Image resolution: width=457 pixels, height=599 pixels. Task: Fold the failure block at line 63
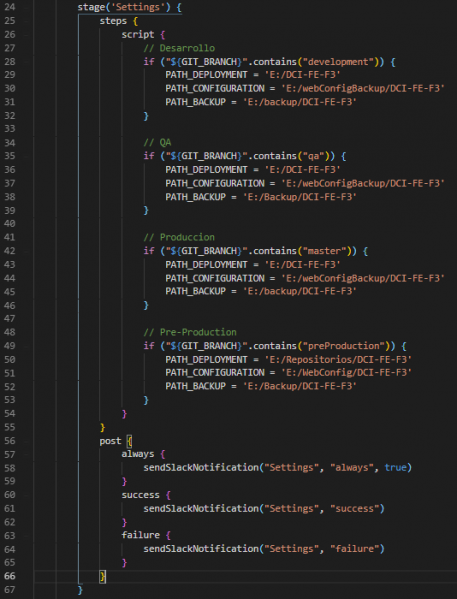coord(26,535)
